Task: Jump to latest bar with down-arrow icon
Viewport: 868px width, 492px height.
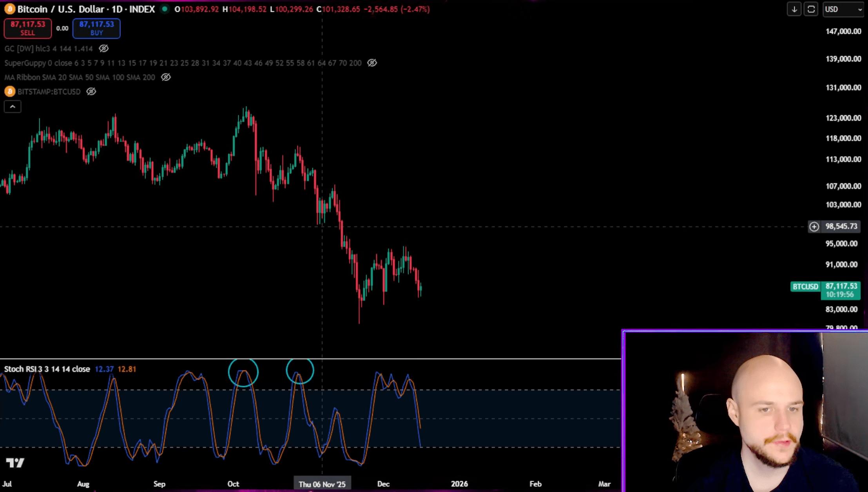Action: point(794,9)
